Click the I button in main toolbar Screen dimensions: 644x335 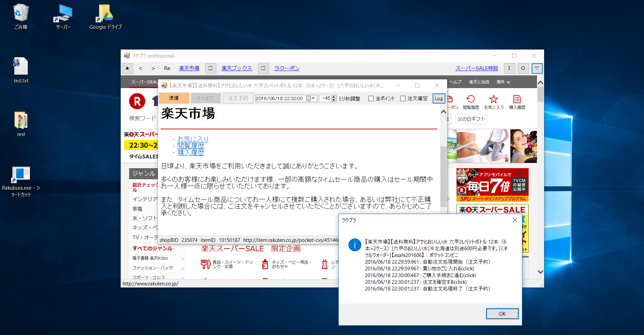tap(509, 68)
